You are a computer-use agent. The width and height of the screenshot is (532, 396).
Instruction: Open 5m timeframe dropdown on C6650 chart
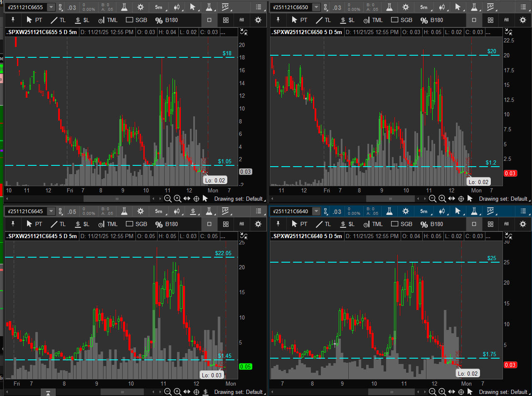[x=424, y=7]
